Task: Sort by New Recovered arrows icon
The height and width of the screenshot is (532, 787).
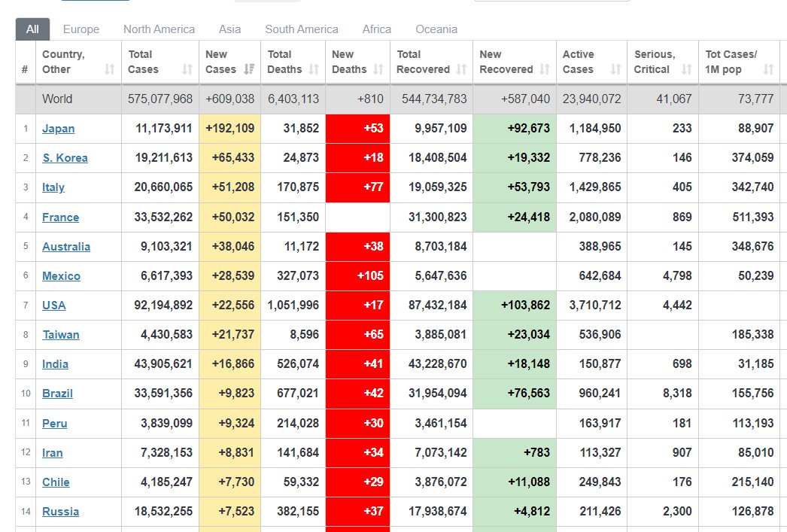Action: point(545,69)
